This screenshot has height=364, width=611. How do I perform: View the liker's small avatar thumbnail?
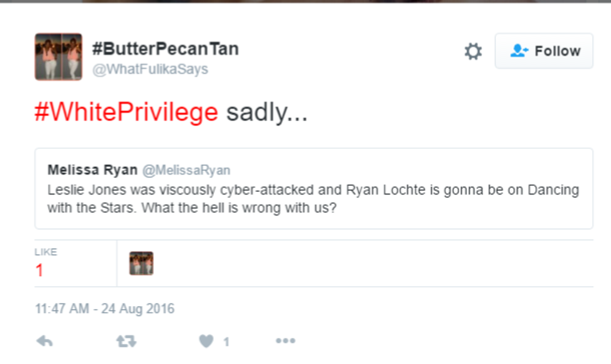(x=142, y=263)
